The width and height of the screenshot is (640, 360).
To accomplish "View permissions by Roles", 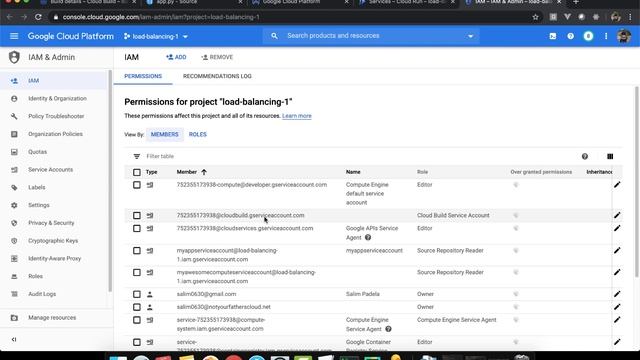I will [x=198, y=134].
